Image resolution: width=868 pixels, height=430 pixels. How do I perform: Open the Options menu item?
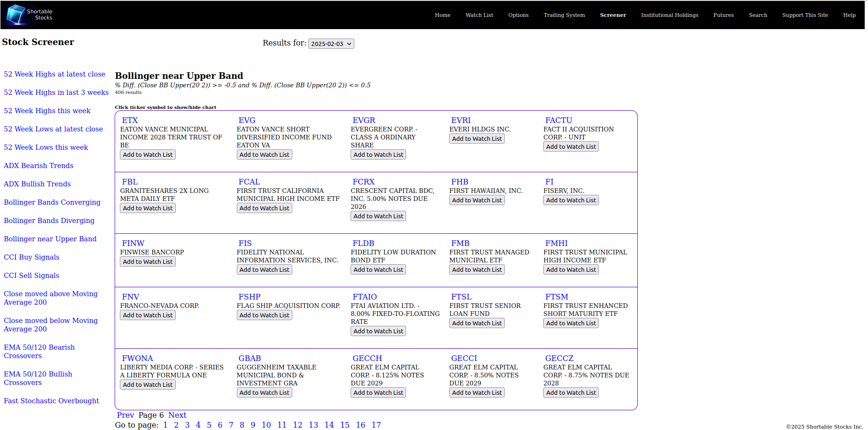tap(518, 15)
